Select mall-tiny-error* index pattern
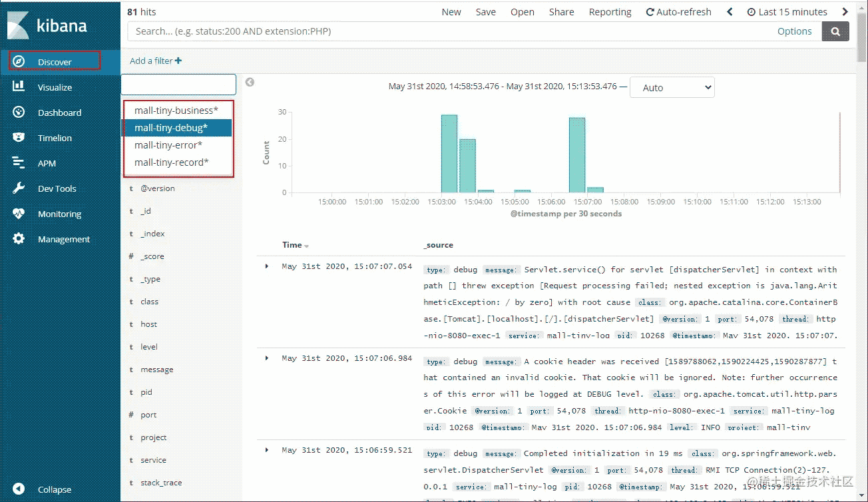868x502 pixels. tap(168, 145)
